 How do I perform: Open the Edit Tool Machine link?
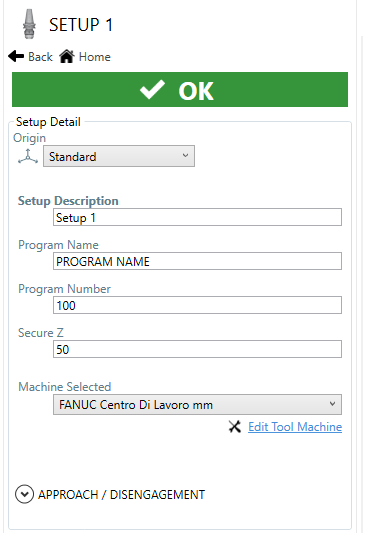295,427
